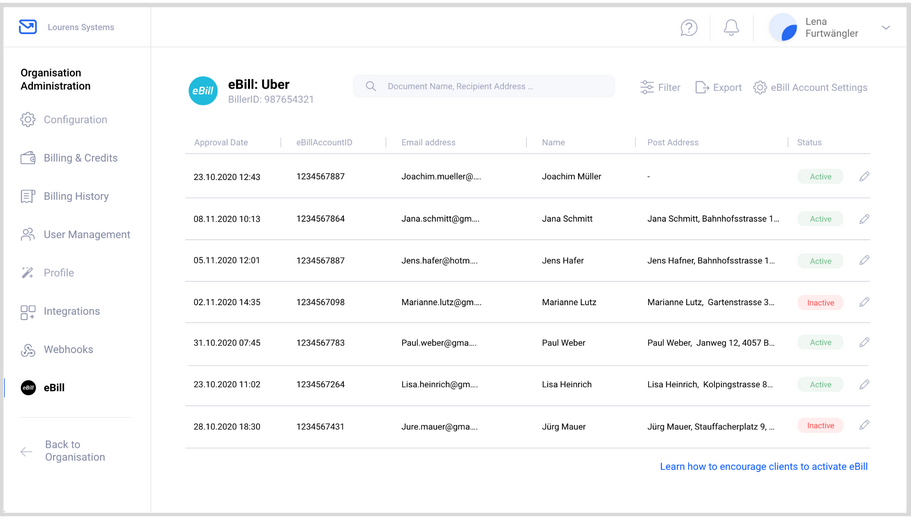Edit Joachim Müller row pencil icon
The height and width of the screenshot is (517, 912).
864,176
